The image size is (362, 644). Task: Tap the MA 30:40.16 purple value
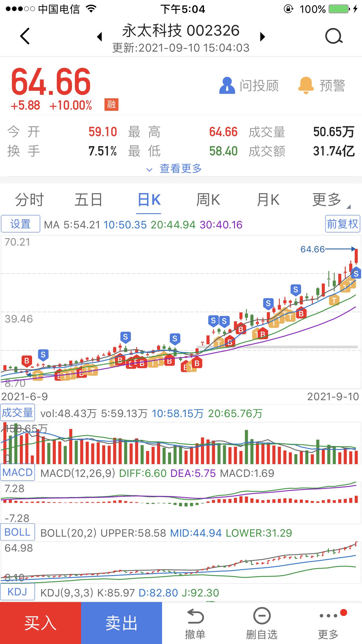[221, 225]
